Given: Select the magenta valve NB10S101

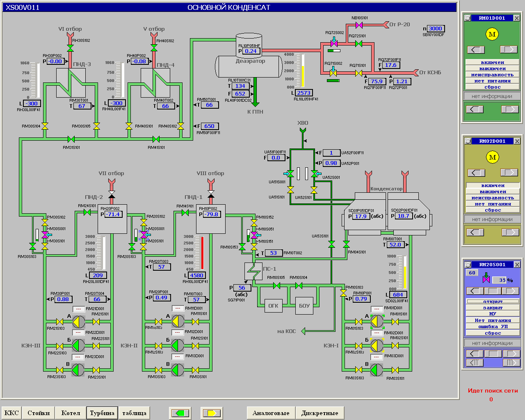Looking at the screenshot, I should [x=359, y=25].
